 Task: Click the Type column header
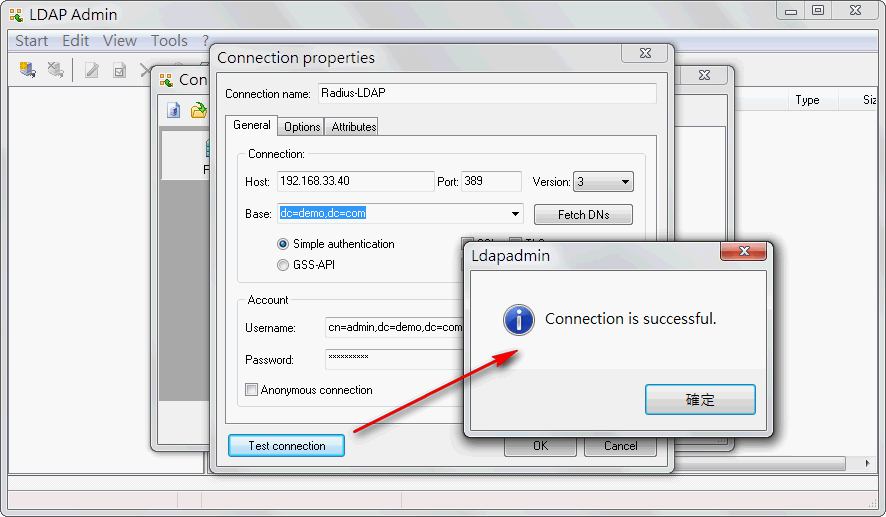tap(812, 100)
